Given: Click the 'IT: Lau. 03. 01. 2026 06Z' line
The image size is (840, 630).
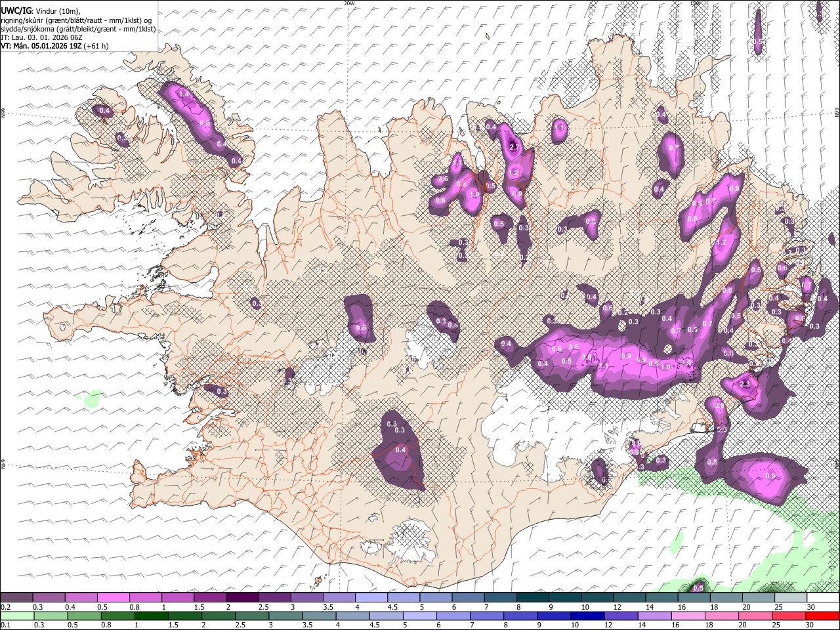Looking at the screenshot, I should coord(41,37).
